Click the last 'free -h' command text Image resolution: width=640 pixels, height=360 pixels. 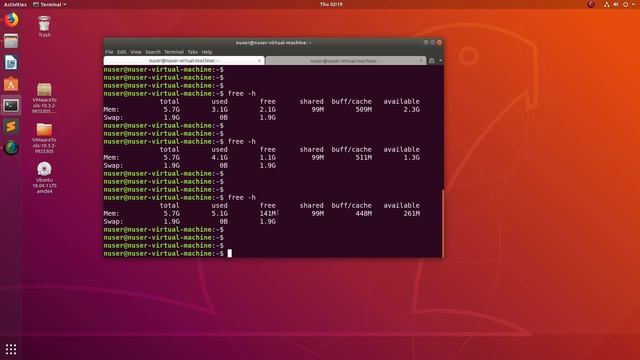point(242,198)
